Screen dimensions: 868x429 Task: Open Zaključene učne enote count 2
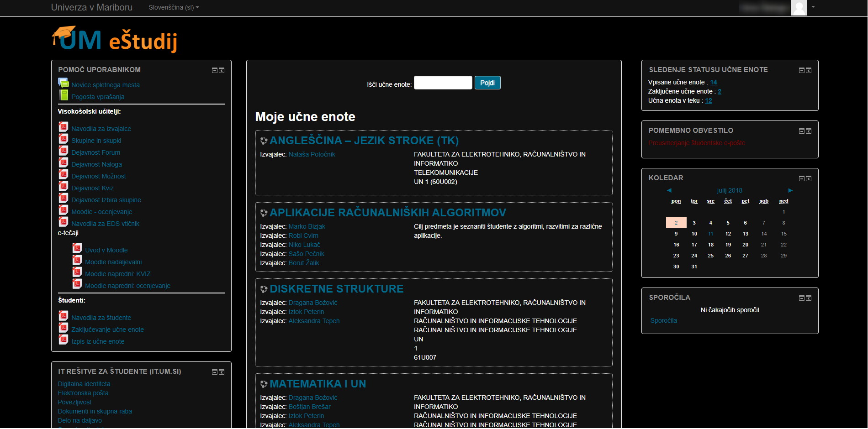(720, 91)
